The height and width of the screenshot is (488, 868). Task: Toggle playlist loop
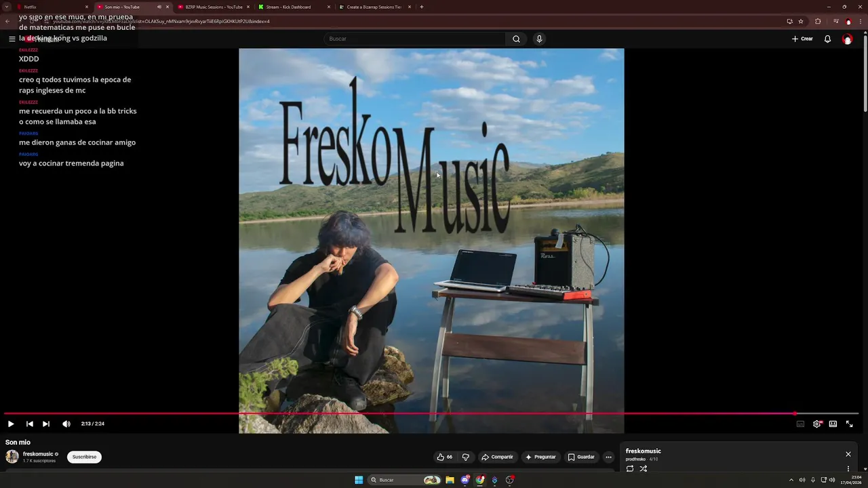[630, 468]
